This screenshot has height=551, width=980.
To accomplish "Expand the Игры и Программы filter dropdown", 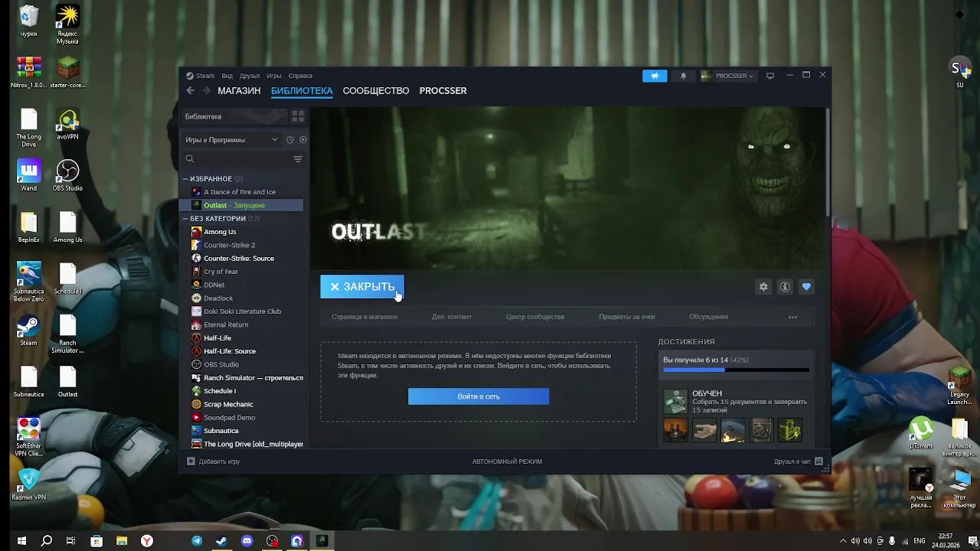I will (x=230, y=140).
